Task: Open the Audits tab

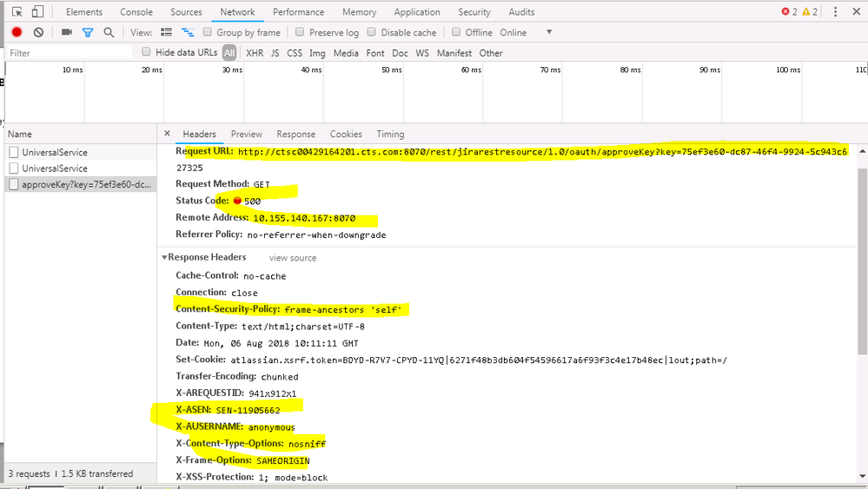Action: 521,11
